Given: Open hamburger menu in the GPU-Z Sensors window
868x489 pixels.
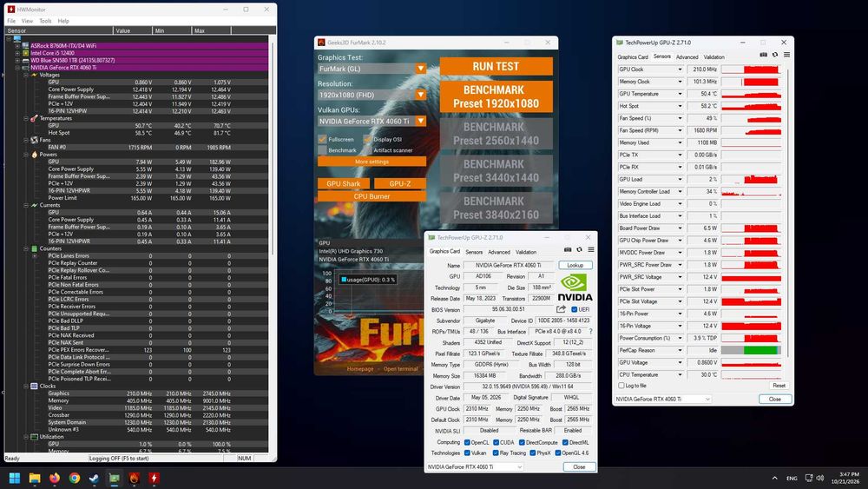Looking at the screenshot, I should tap(786, 55).
